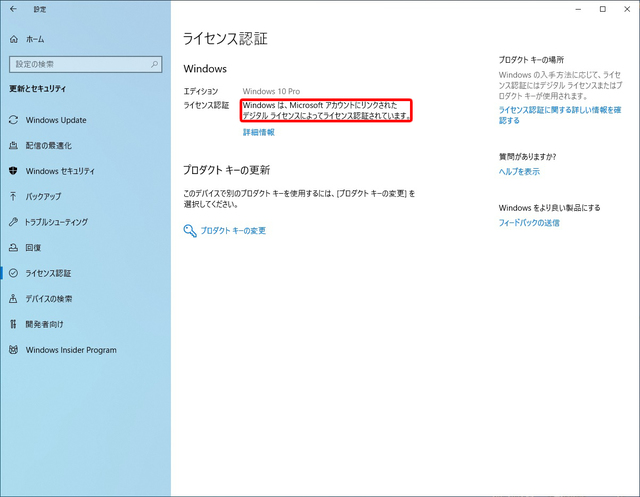640x497 pixels.
Task: Go to 開発者向け settings page
Action: point(45,324)
